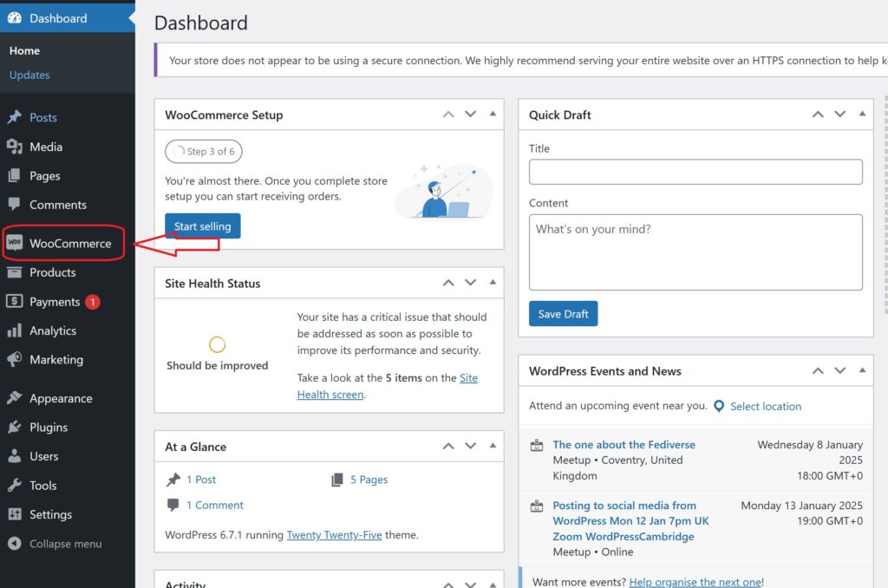The width and height of the screenshot is (888, 588).
Task: Click Help organise the next one link
Action: 695,582
